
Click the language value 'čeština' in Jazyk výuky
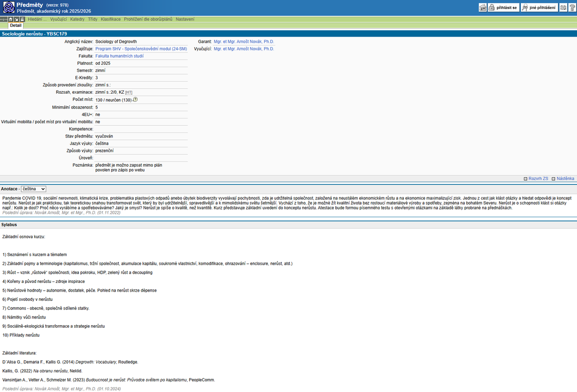[102, 143]
